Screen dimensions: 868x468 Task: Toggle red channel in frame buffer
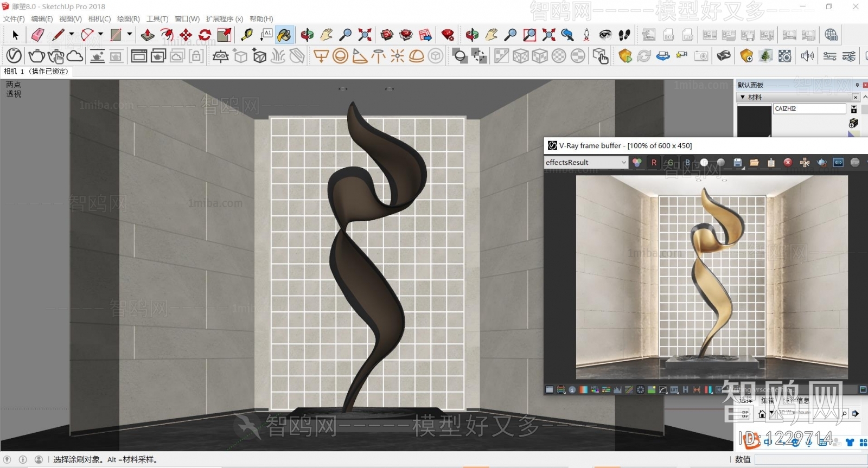point(654,162)
